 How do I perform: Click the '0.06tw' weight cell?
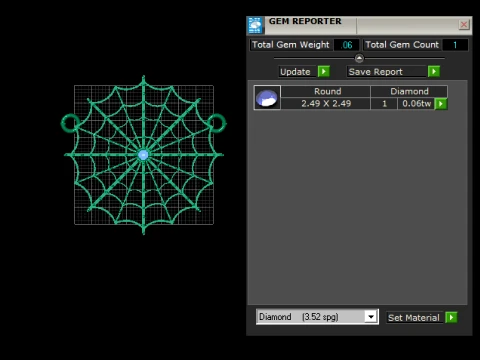pyautogui.click(x=416, y=104)
